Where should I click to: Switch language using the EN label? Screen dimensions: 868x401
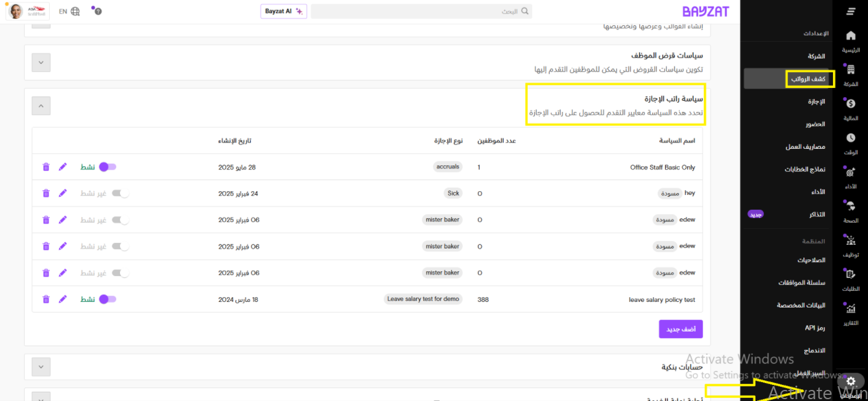point(63,11)
